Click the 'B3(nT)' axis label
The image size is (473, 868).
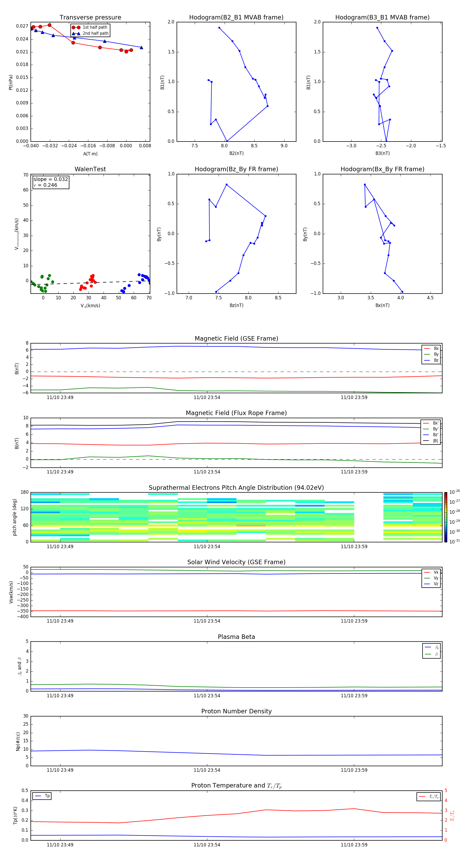coord(382,153)
